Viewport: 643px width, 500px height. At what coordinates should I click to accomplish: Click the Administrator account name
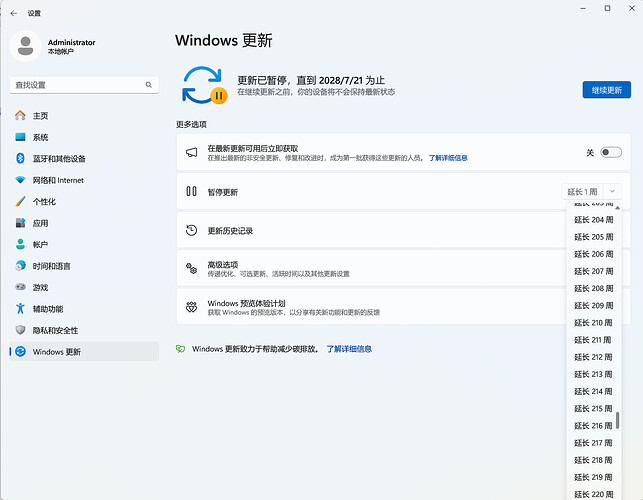pyautogui.click(x=71, y=42)
